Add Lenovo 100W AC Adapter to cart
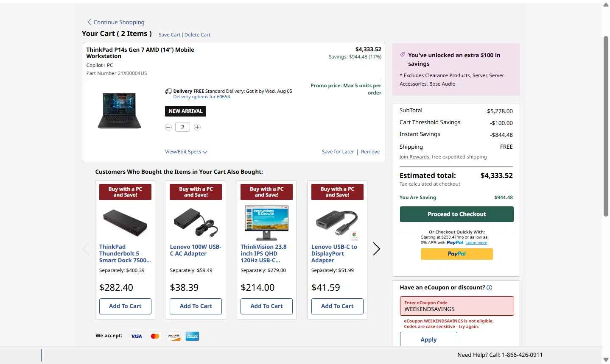 (196, 306)
